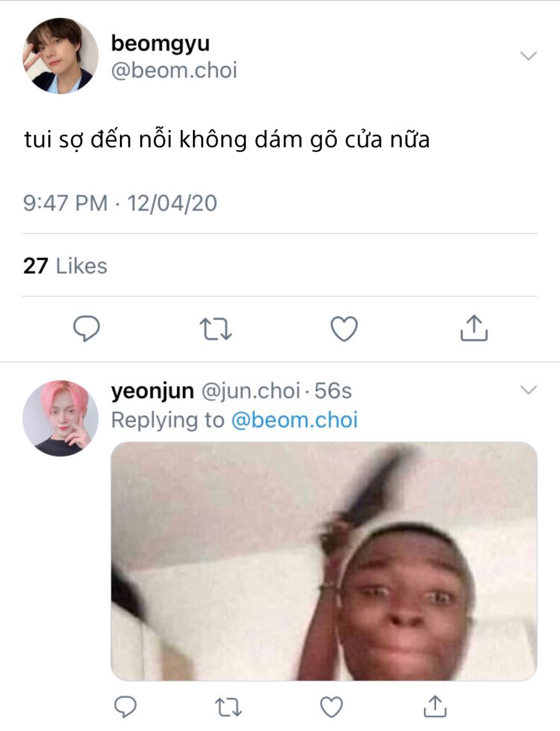Reply to yeonjun's image reply
Viewport: 560px width, 731px height.
(125, 707)
